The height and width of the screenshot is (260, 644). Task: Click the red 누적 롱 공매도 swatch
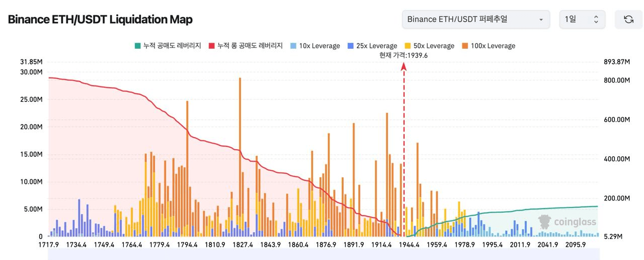point(211,46)
